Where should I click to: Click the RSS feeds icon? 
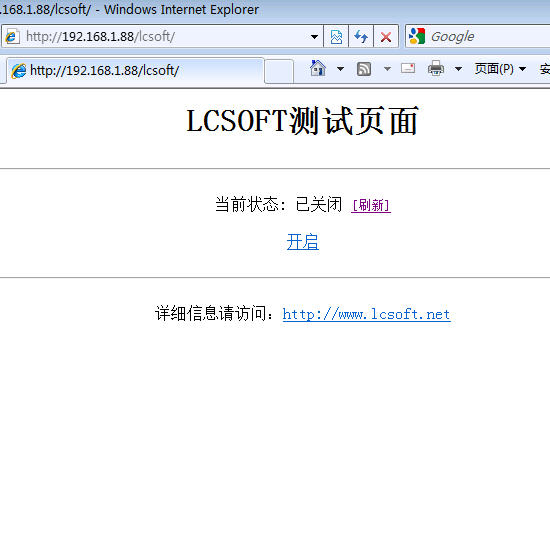click(364, 69)
